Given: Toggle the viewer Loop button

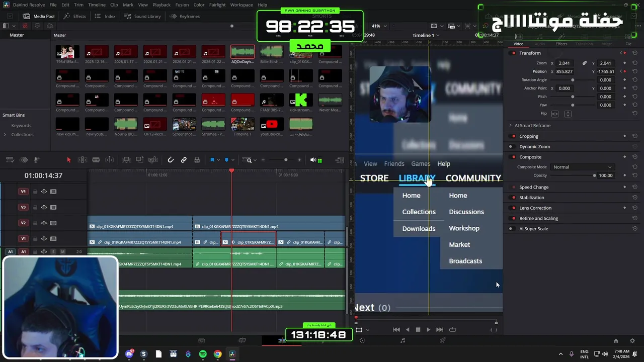Looking at the screenshot, I should tap(452, 330).
